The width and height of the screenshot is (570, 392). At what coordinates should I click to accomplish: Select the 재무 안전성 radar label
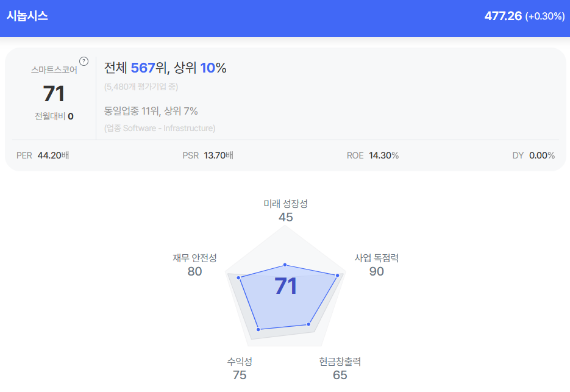pyautogui.click(x=194, y=258)
